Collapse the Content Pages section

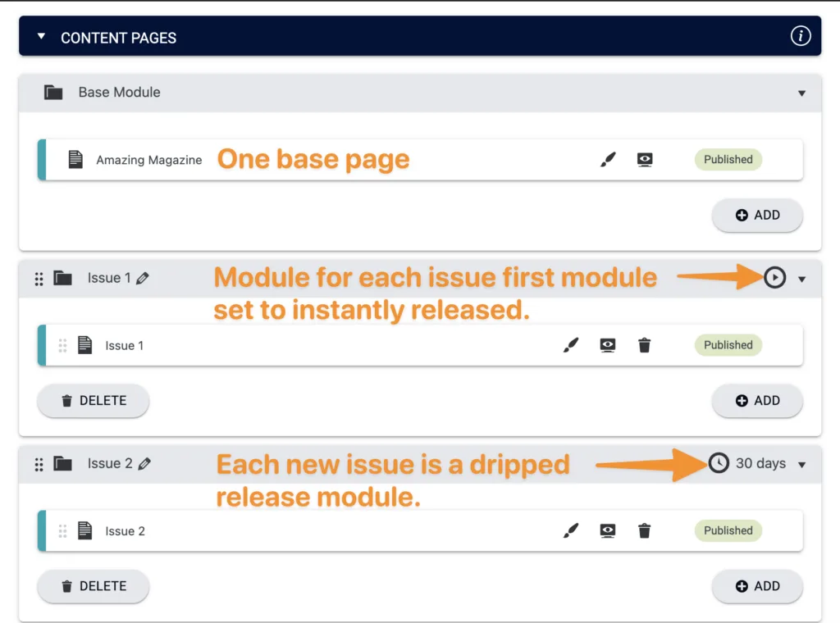[x=40, y=35]
